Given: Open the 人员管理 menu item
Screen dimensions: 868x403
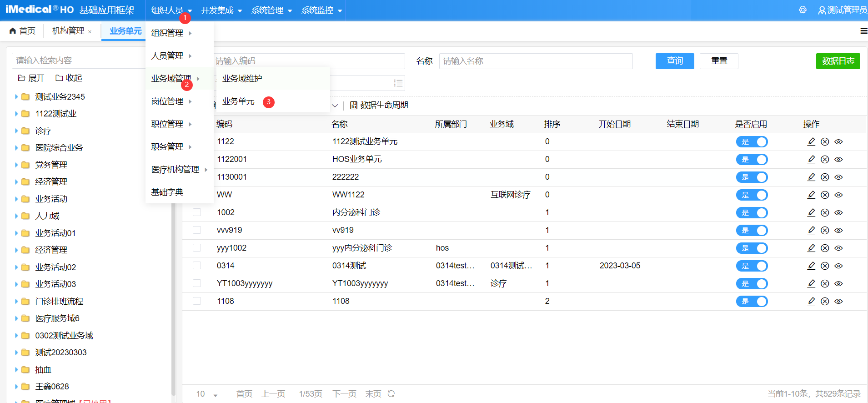Looking at the screenshot, I should (x=180, y=55).
